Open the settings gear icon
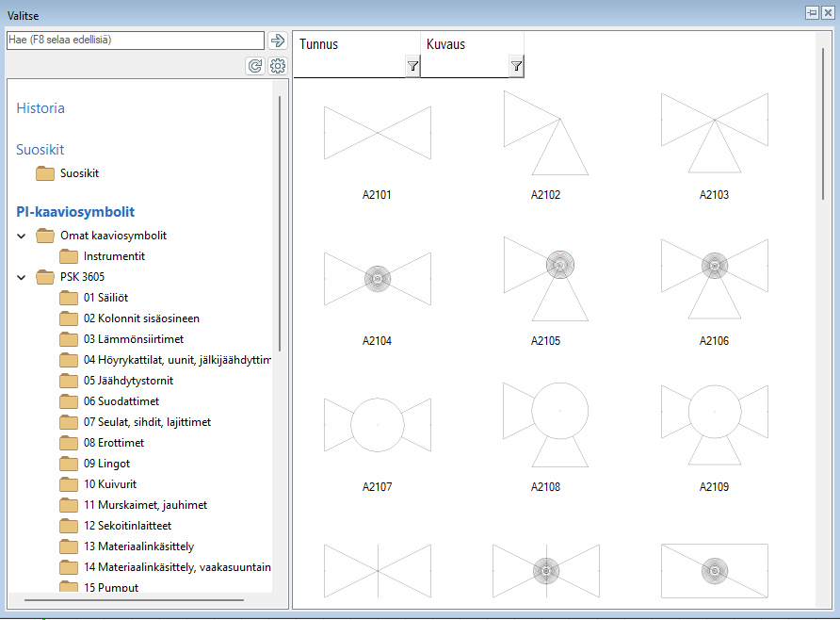 pos(277,66)
